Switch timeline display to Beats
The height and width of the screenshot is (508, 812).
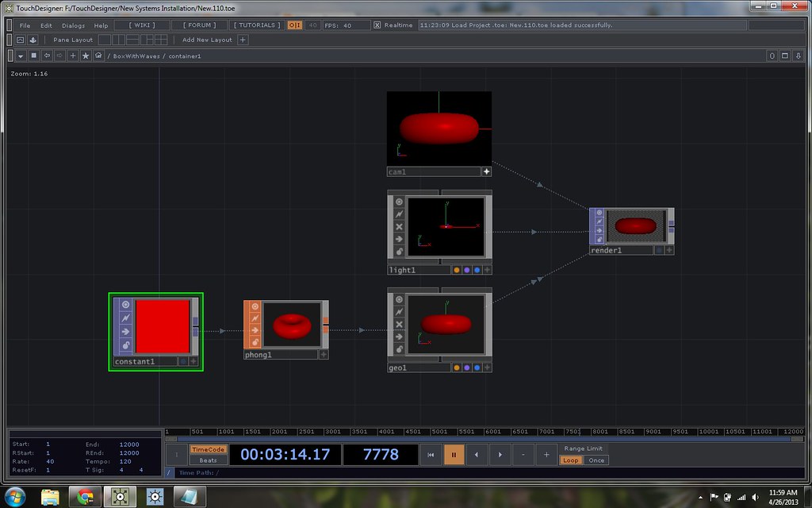[x=208, y=460]
